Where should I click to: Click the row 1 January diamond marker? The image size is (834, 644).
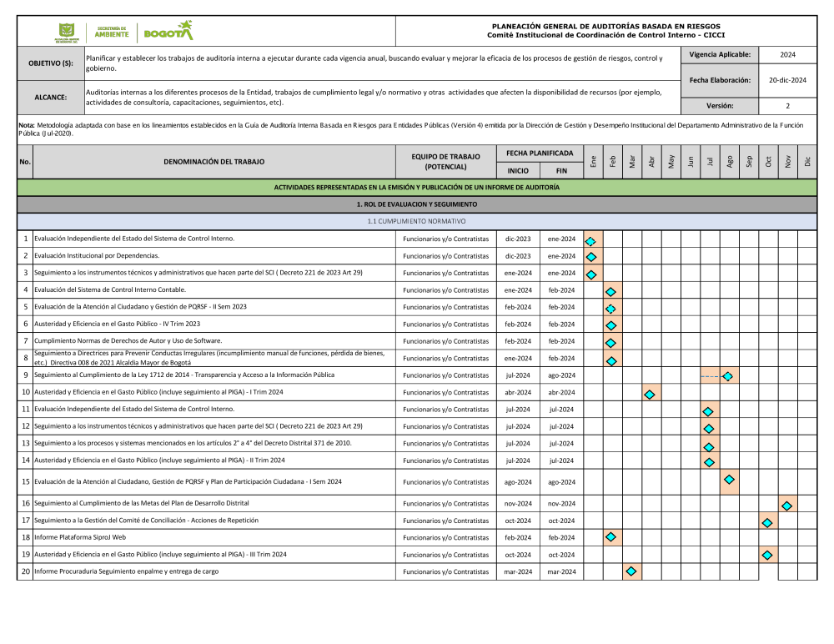point(590,241)
